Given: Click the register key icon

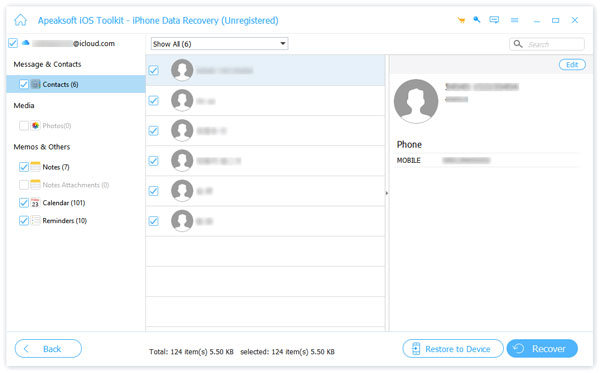Looking at the screenshot, I should pyautogui.click(x=477, y=20).
